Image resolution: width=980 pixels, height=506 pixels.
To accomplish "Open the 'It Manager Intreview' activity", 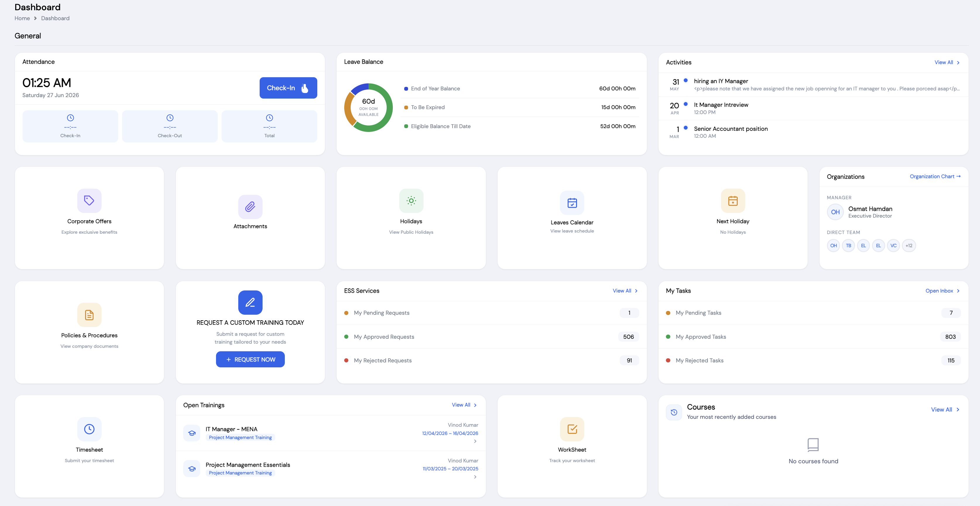I will point(813,108).
